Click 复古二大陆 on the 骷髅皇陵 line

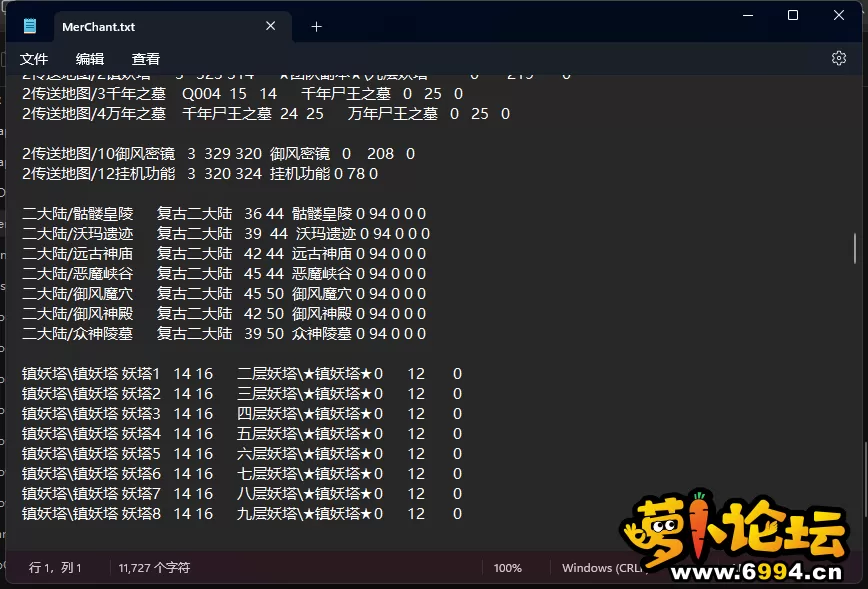tap(194, 213)
